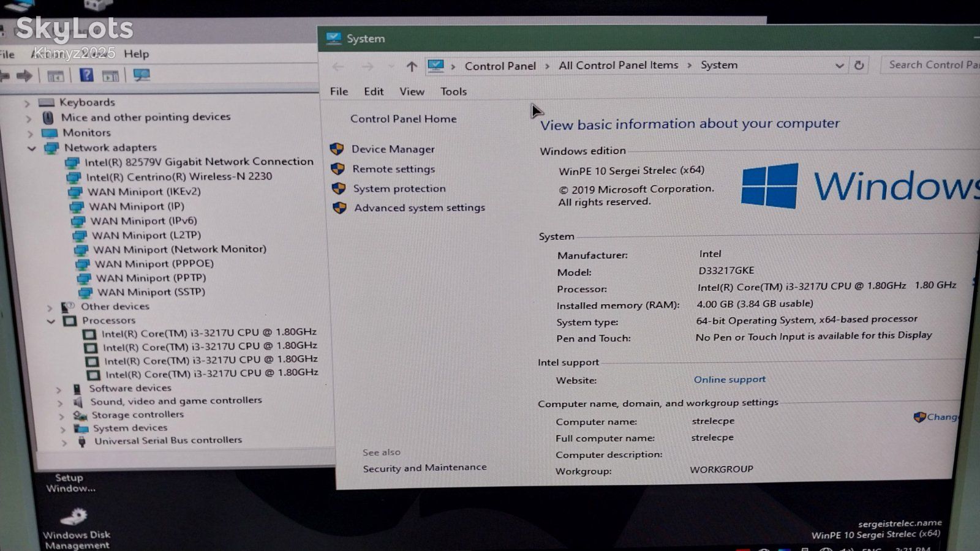This screenshot has width=980, height=551.
Task: Click the Control Panel breadcrumb
Action: pos(500,66)
